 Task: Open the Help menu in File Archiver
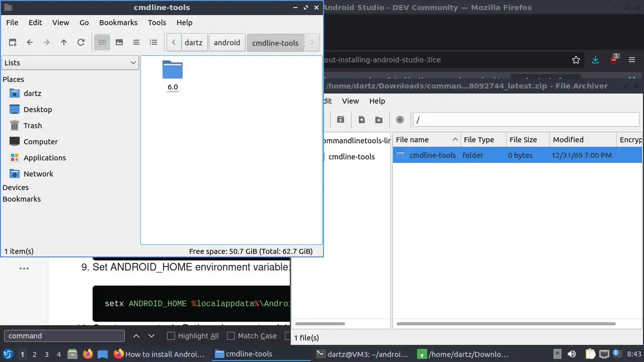click(377, 101)
